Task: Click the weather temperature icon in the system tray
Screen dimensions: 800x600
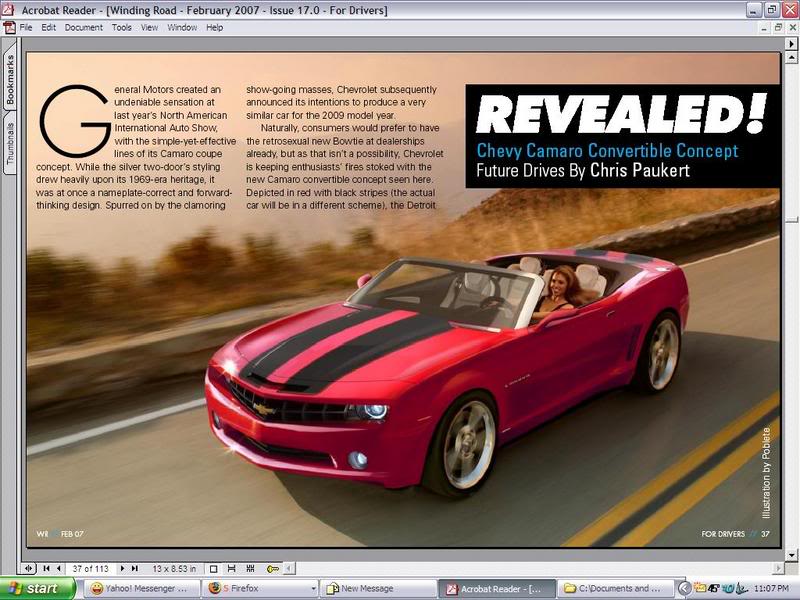Action: pyautogui.click(x=711, y=587)
